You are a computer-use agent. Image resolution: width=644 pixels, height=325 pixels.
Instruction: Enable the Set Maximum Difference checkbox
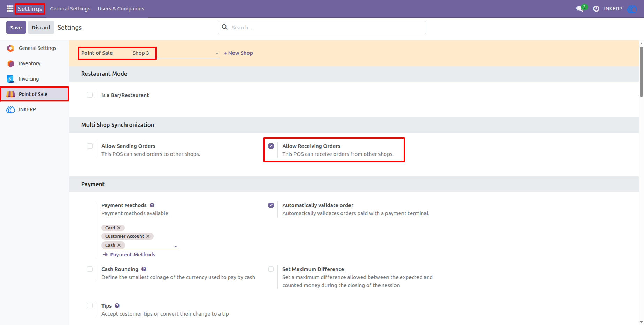coord(271,269)
